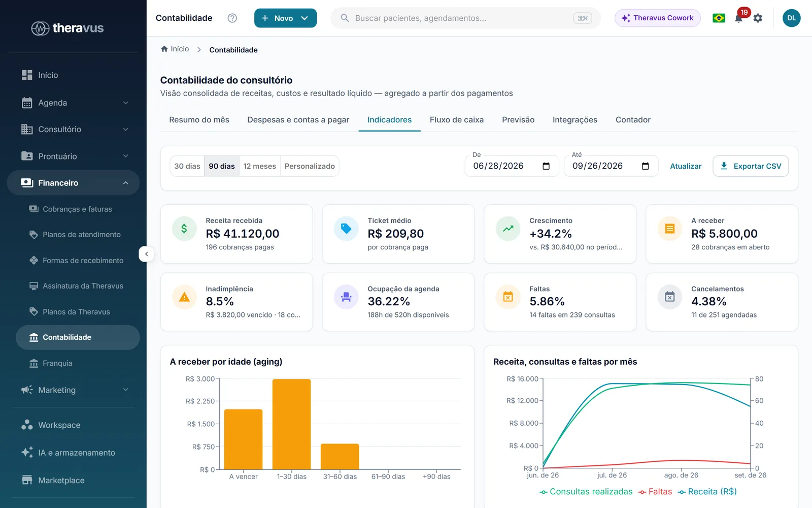Select the 30 dias period option
The width and height of the screenshot is (812, 508).
click(x=187, y=166)
